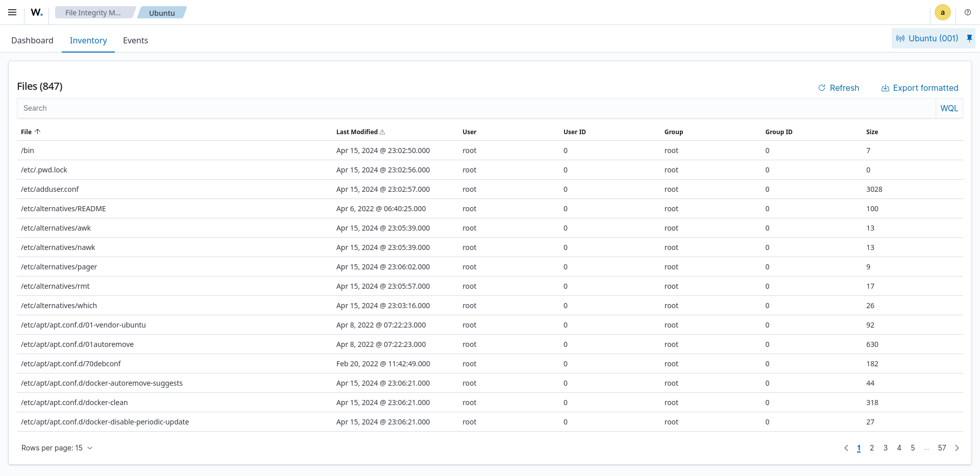
Task: Open the hamburger navigation menu
Action: (x=12, y=12)
